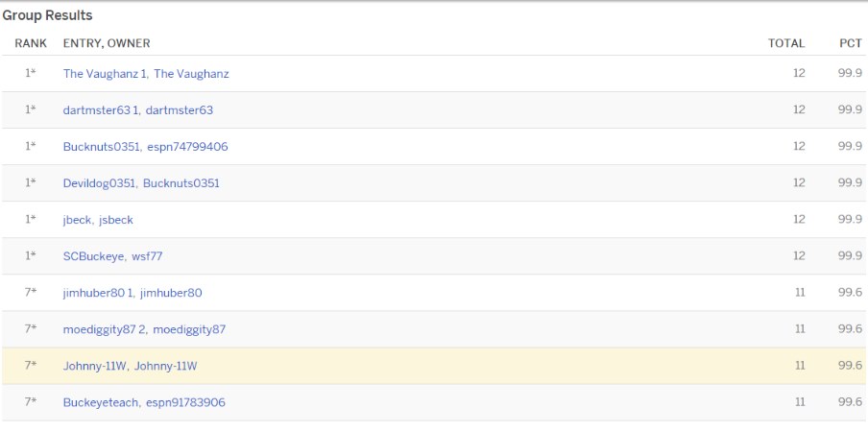
Task: Open The Vaughanz 1 entry link
Action: [x=104, y=74]
